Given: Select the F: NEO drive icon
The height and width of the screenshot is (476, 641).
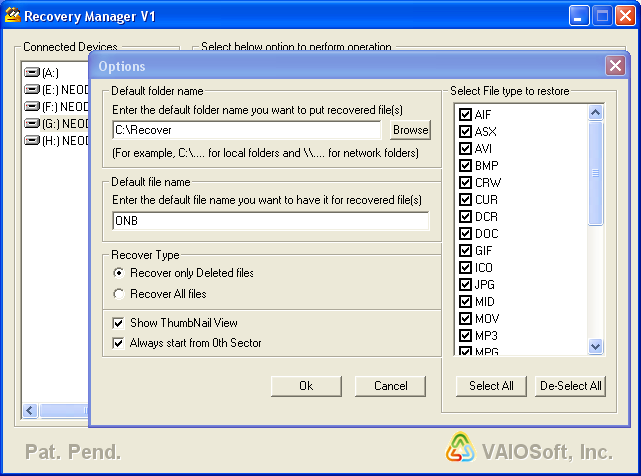Looking at the screenshot, I should click(32, 107).
